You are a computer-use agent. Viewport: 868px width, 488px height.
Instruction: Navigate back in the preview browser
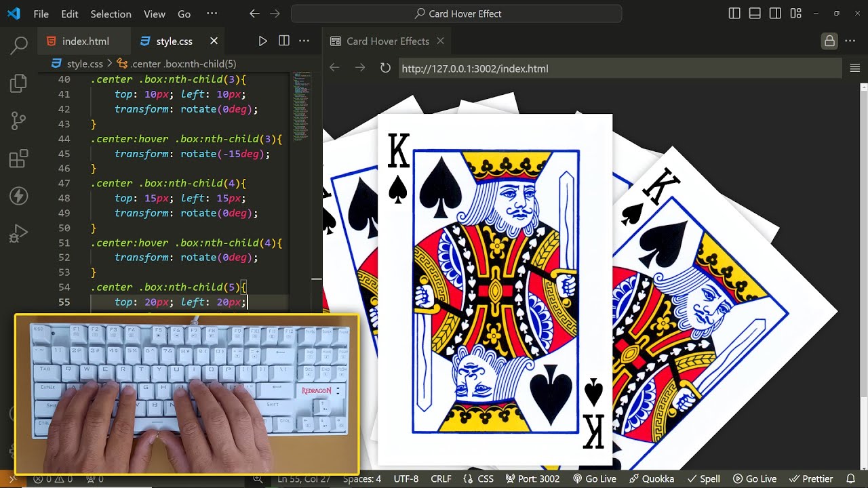334,68
